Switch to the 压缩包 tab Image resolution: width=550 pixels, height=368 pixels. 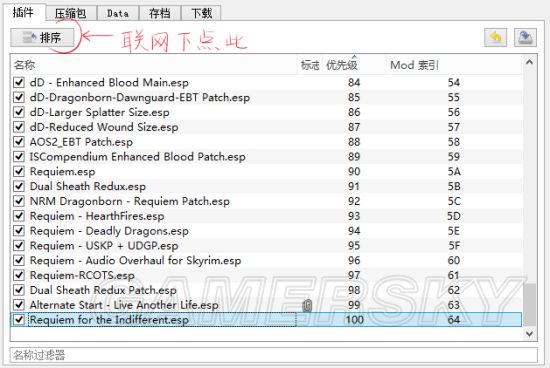coord(71,13)
